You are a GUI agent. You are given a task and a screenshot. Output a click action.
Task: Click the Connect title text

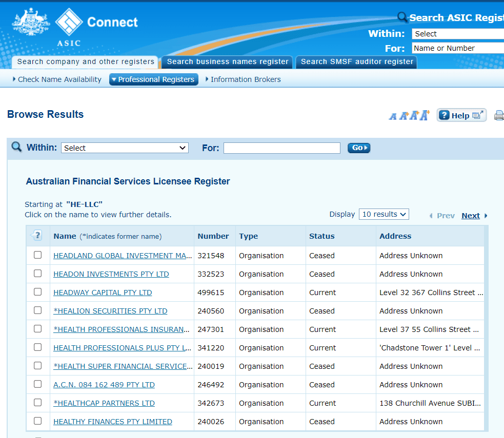click(112, 22)
